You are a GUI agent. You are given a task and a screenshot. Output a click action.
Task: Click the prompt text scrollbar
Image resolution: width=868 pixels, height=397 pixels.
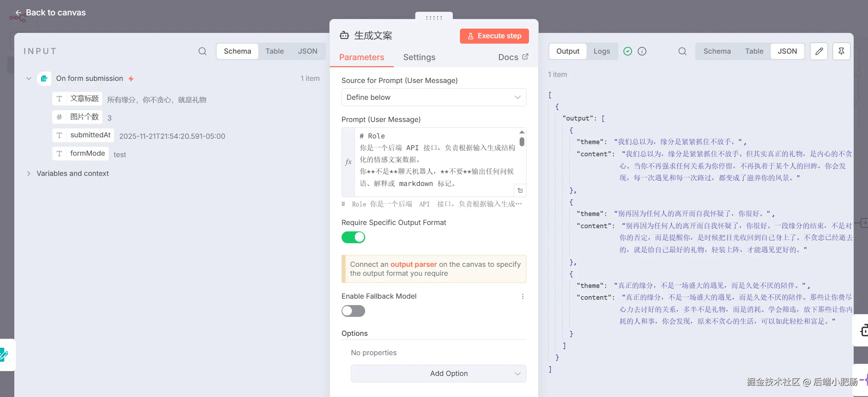click(522, 142)
